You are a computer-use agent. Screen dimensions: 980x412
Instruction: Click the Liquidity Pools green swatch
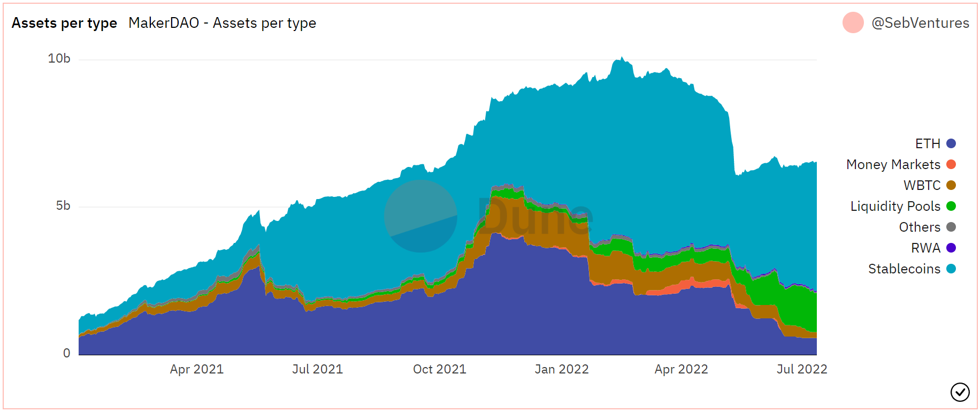click(x=951, y=207)
